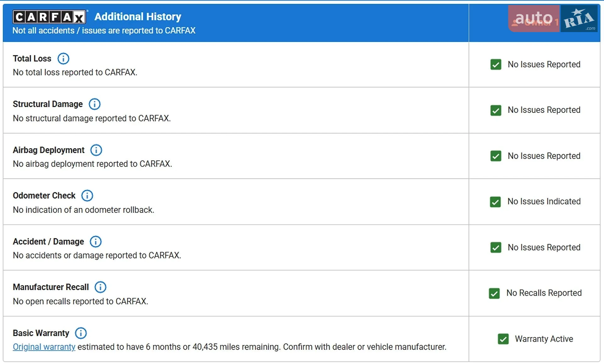This screenshot has width=604, height=364.
Task: Click the 'Warranty Active' status text
Action: [x=544, y=339]
